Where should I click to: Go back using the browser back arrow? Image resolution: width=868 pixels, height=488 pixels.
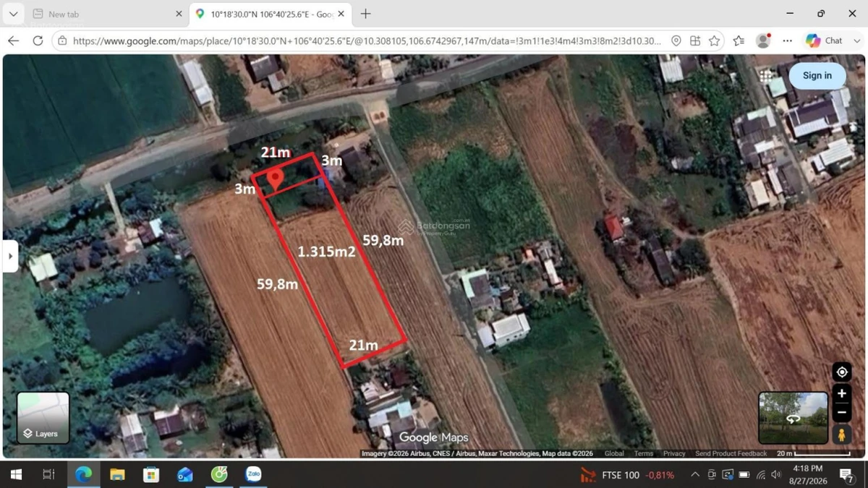(13, 40)
